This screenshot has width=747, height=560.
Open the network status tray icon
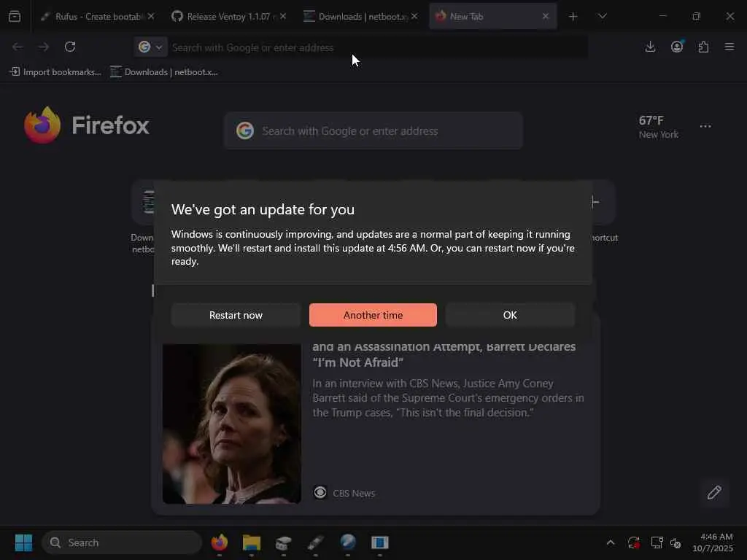657,542
